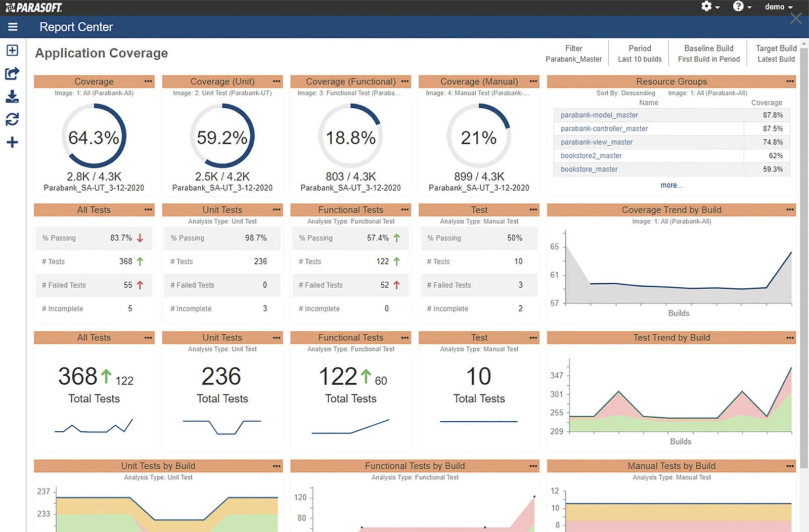
Task: Open the settings gear dropdown
Action: [x=710, y=7]
